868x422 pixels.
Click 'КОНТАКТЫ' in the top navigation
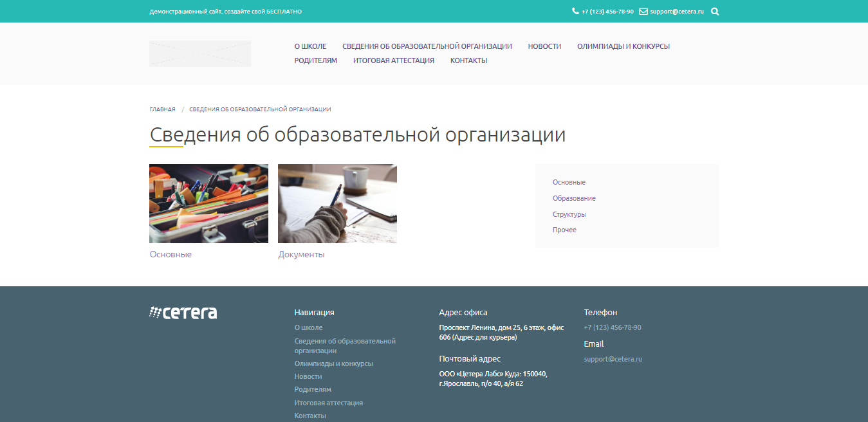[469, 60]
